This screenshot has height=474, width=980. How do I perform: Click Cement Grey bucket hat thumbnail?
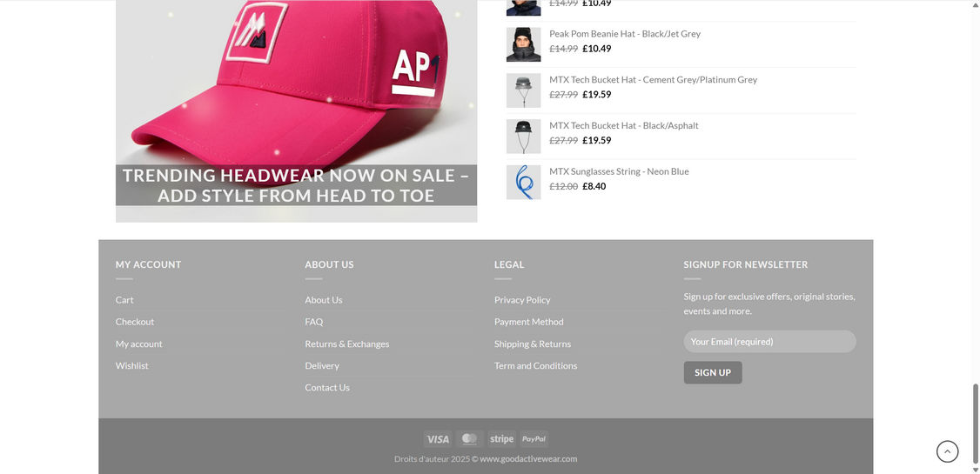click(523, 90)
